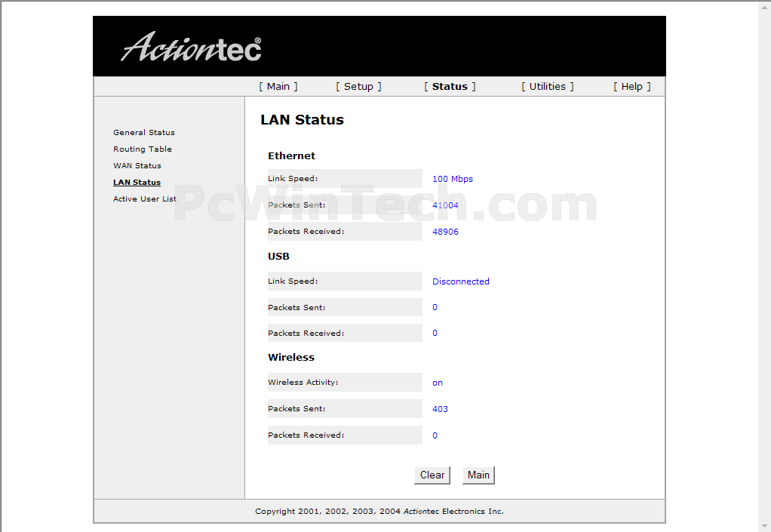
Task: Click the Ethernet packets sent value 41004
Action: click(x=446, y=205)
